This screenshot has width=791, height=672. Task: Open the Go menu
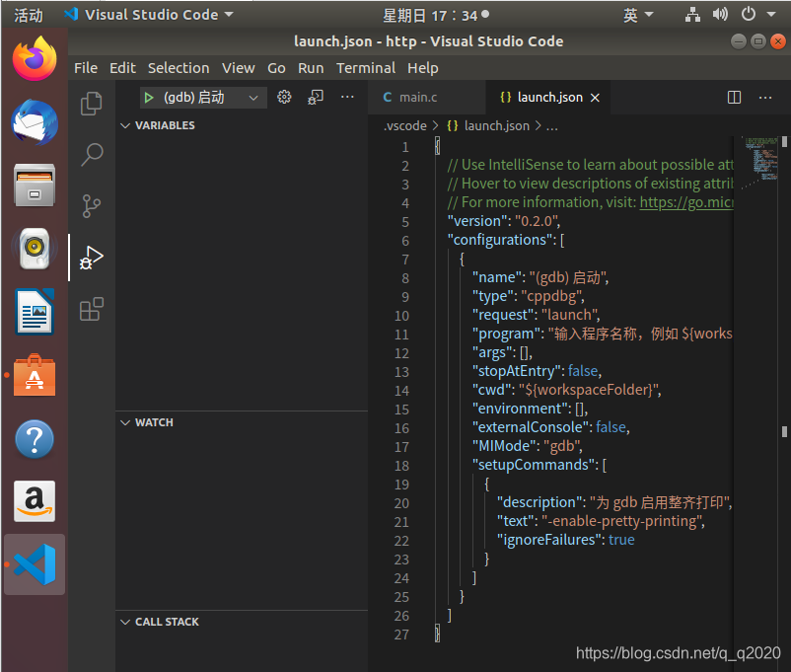pos(276,68)
